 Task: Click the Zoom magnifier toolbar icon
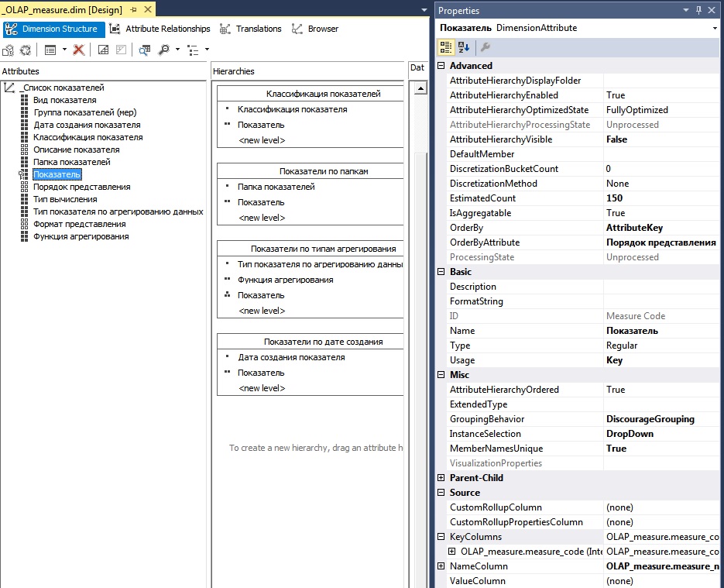[x=164, y=50]
